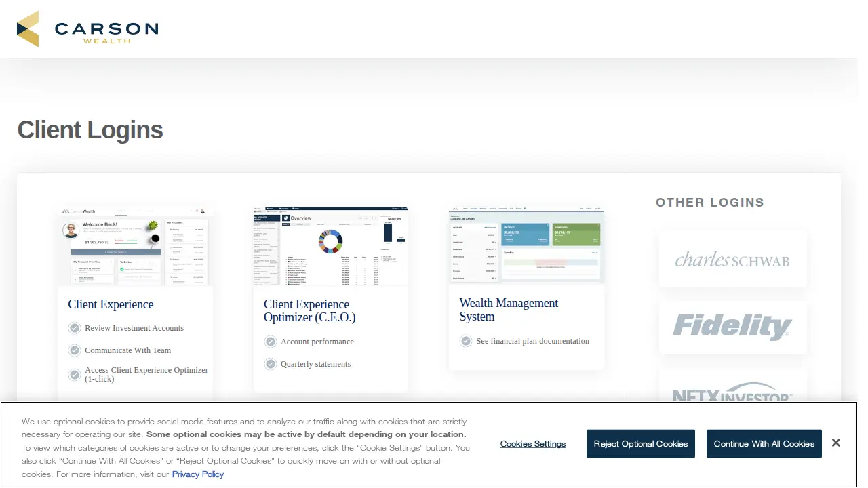Reject Optional Cookies
The image size is (868, 488).
pos(641,444)
